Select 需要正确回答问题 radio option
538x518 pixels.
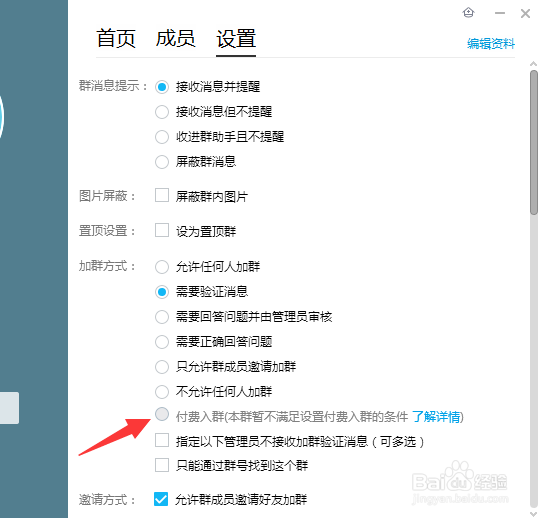point(162,342)
